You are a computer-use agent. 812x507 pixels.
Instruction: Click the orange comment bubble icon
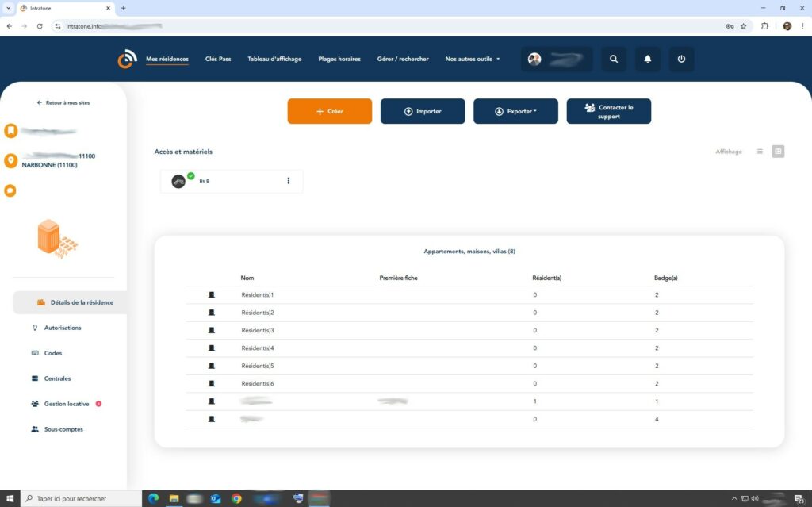(10, 190)
